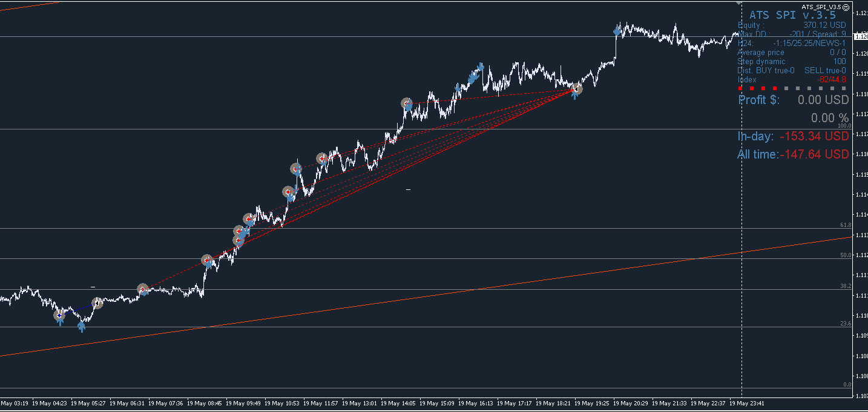
Task: Select the long orange trendline across the lower chart
Action: (426, 297)
